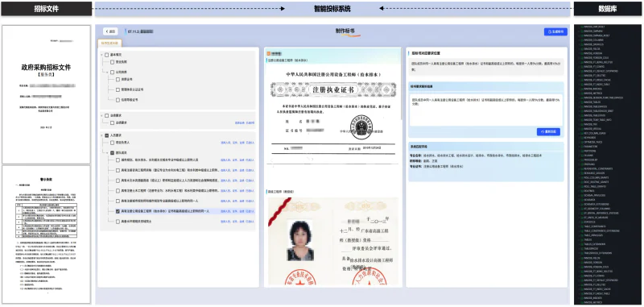The height and width of the screenshot is (307, 644).
Task: Click the 人员要求 partially-checked checkbox
Action: [107, 135]
